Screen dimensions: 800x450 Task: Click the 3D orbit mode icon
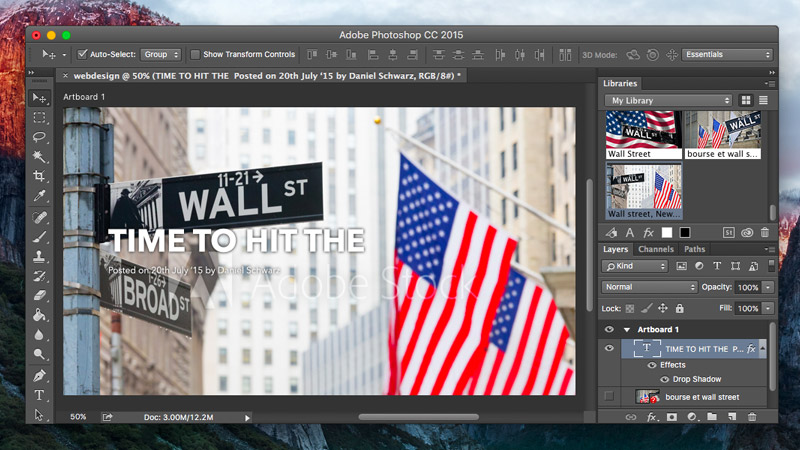click(633, 55)
